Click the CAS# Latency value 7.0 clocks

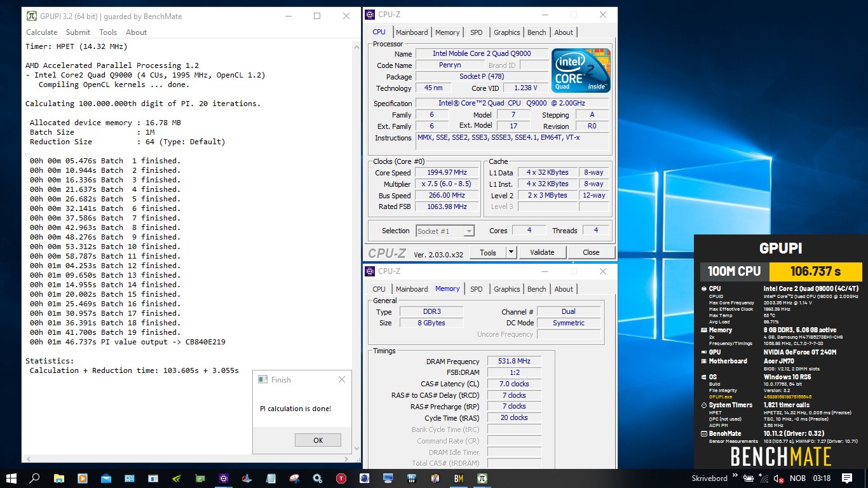point(514,384)
